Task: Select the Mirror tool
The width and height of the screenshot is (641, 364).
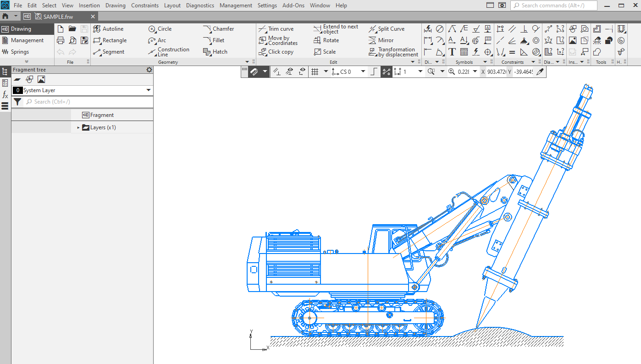Action: (381, 40)
